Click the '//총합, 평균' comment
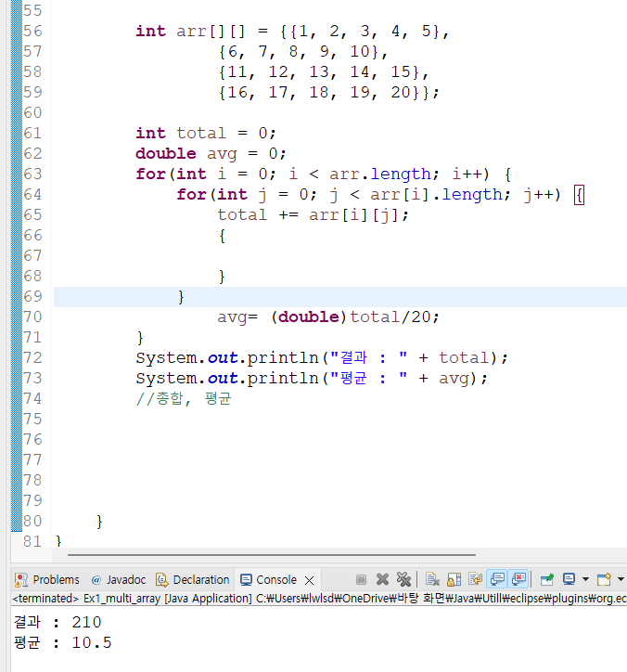627x672 pixels. 184,399
